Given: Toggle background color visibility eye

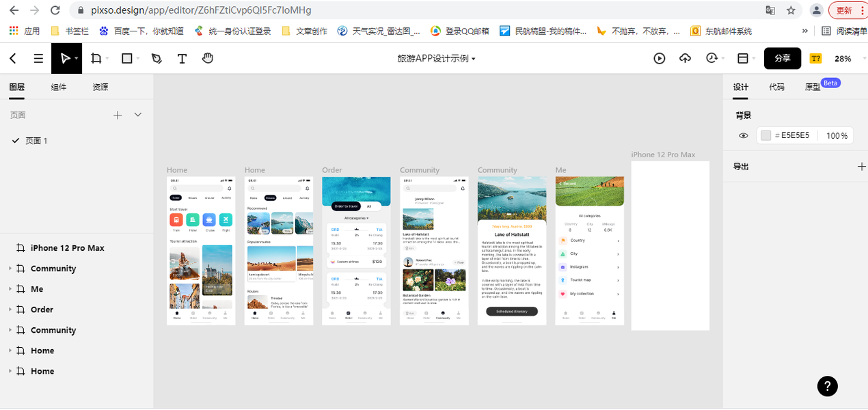Looking at the screenshot, I should (744, 135).
